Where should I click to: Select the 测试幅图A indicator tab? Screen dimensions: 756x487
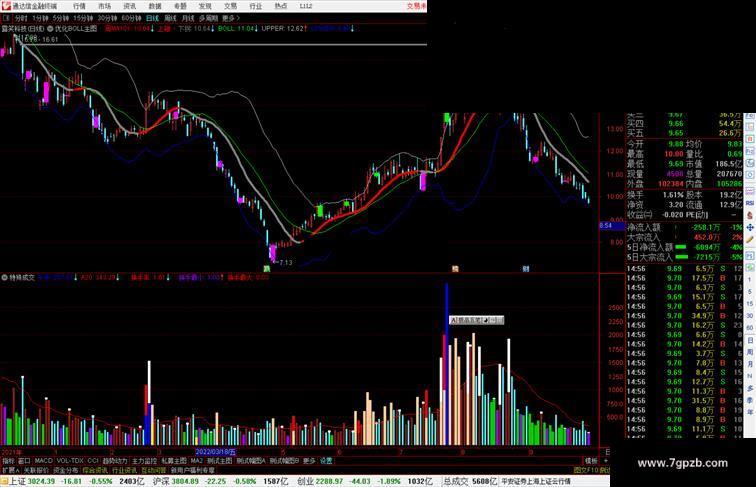click(251, 461)
